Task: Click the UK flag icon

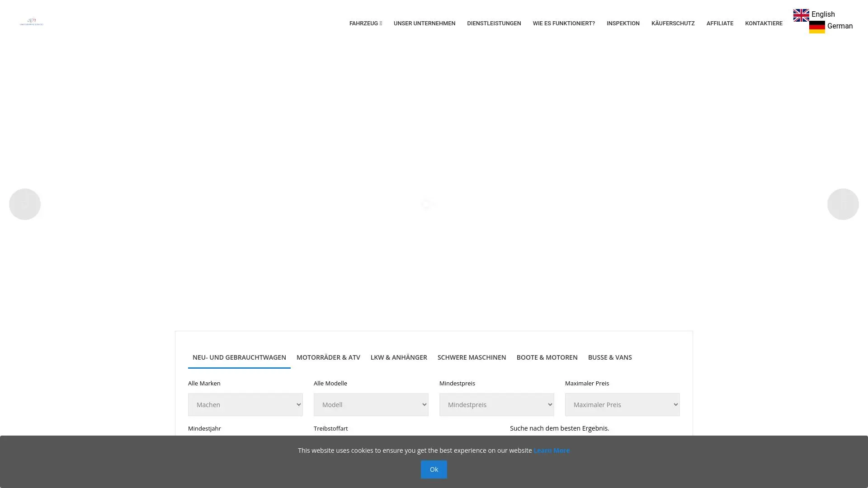Action: coord(801,15)
